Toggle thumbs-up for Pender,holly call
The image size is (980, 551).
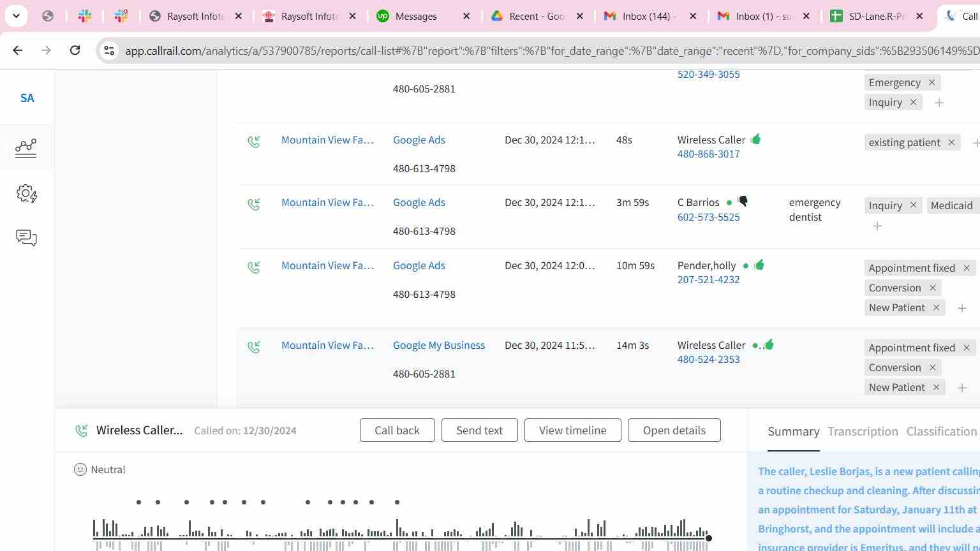759,265
